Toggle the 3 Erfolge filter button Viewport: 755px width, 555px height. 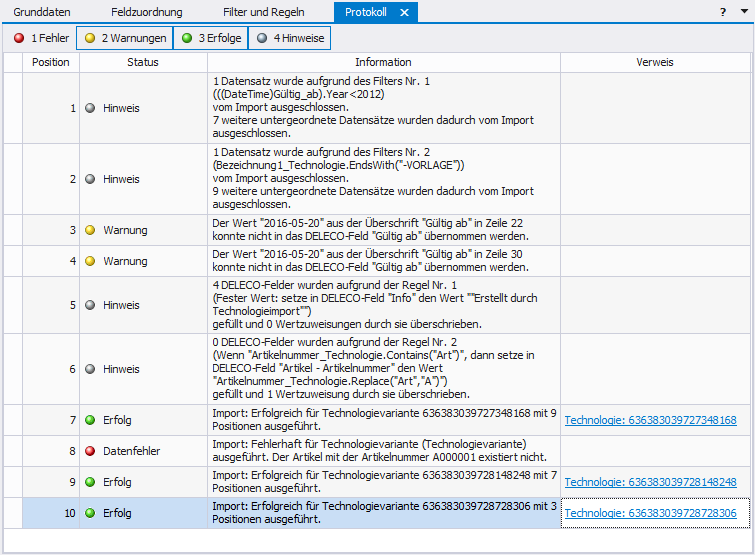(x=210, y=39)
